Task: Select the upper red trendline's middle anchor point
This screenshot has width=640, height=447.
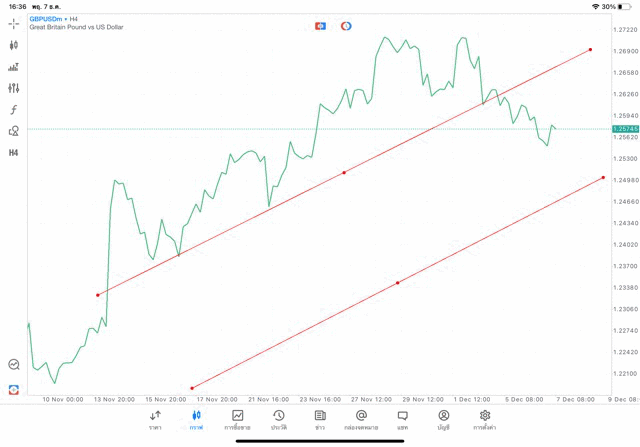Action: [x=344, y=172]
